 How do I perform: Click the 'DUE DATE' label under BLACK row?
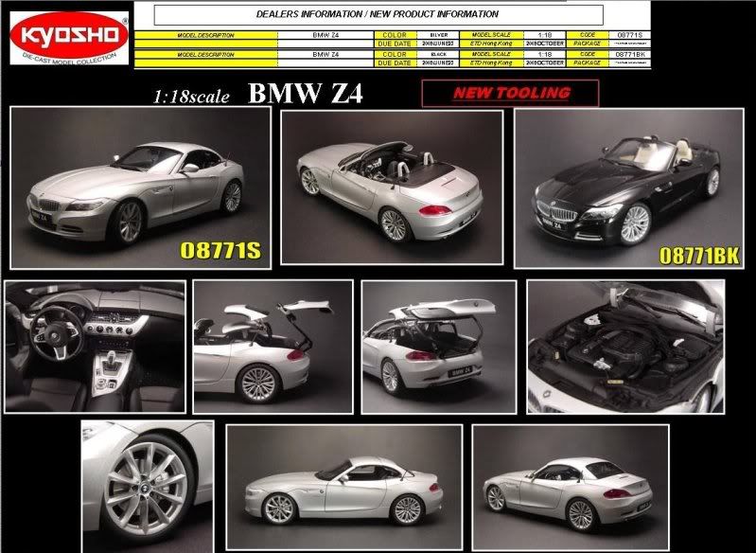395,62
